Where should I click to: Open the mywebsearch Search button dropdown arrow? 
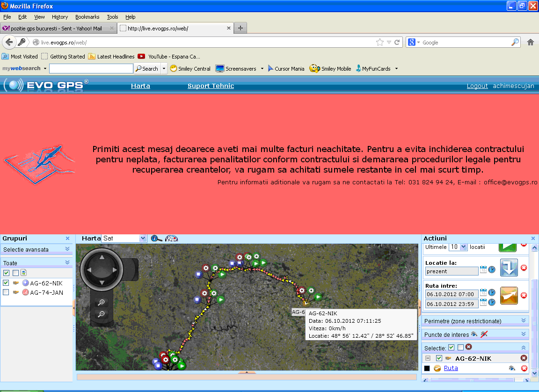tap(164, 69)
